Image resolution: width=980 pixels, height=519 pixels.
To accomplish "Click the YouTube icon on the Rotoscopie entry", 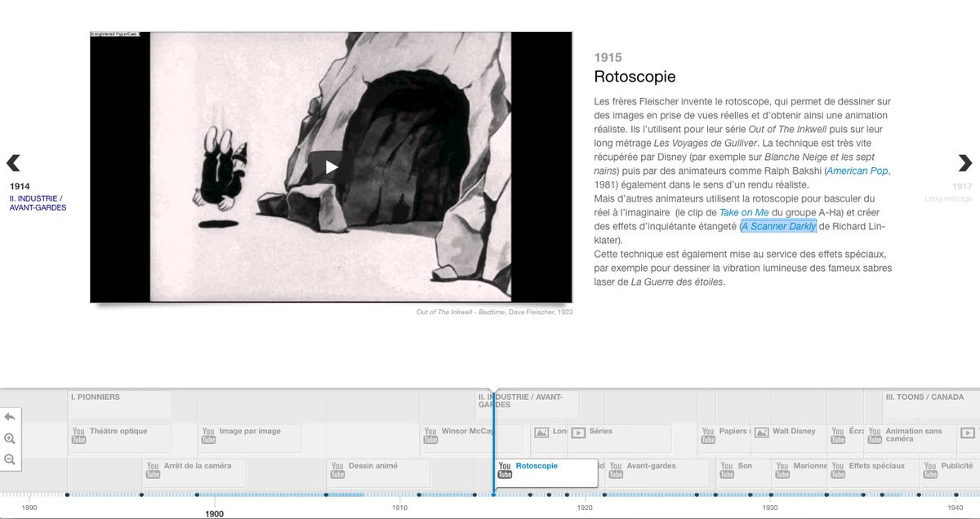I will (503, 468).
